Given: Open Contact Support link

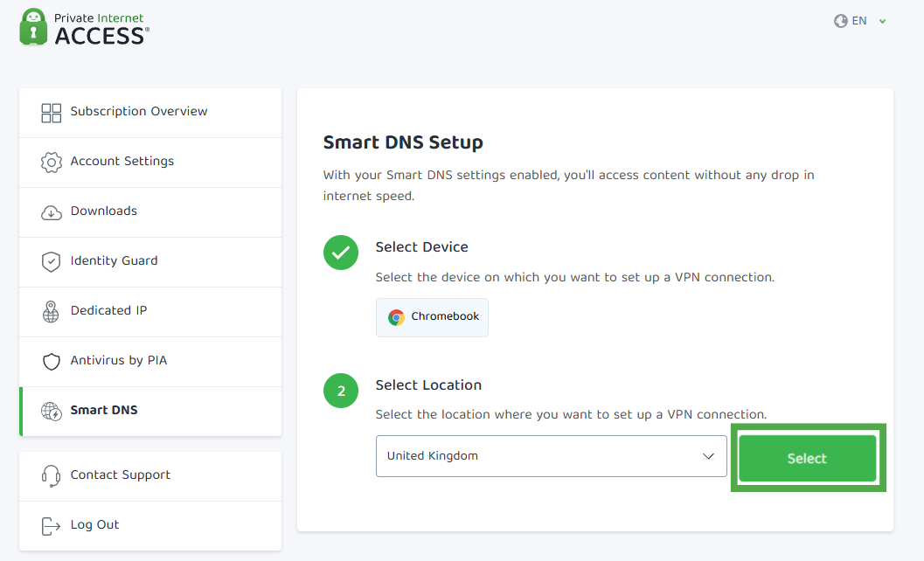Looking at the screenshot, I should point(150,476).
